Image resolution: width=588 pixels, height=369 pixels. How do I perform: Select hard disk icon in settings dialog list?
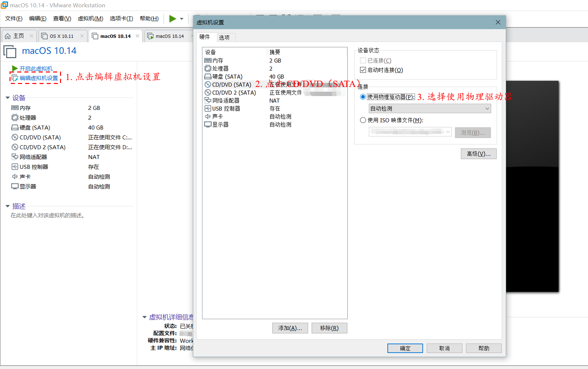[x=208, y=76]
